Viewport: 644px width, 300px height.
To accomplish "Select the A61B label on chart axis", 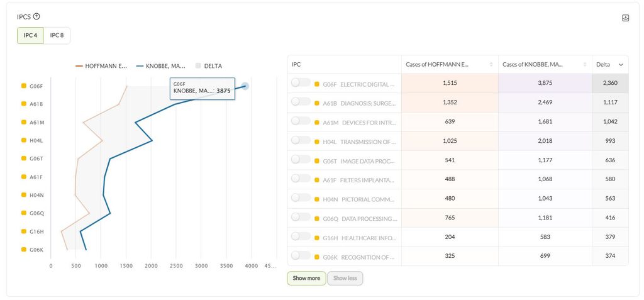I will coord(36,104).
